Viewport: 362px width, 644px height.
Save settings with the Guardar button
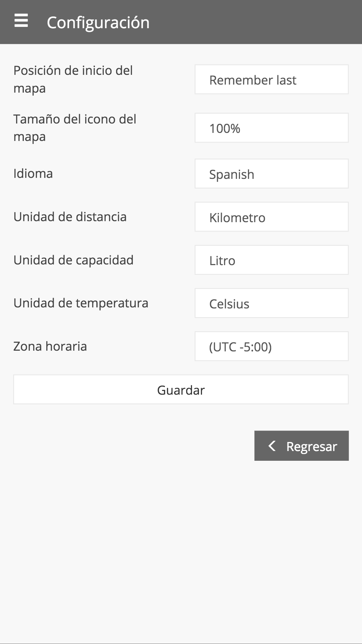[181, 390]
